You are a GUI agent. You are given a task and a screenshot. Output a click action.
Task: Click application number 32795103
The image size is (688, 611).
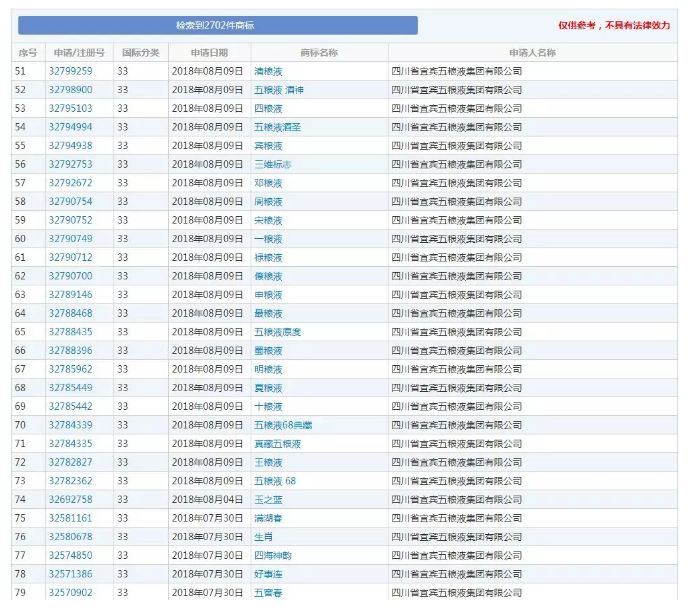click(71, 108)
